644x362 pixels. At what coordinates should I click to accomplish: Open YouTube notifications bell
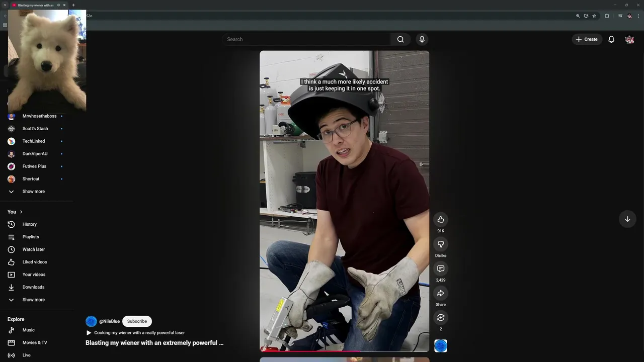[x=611, y=39]
